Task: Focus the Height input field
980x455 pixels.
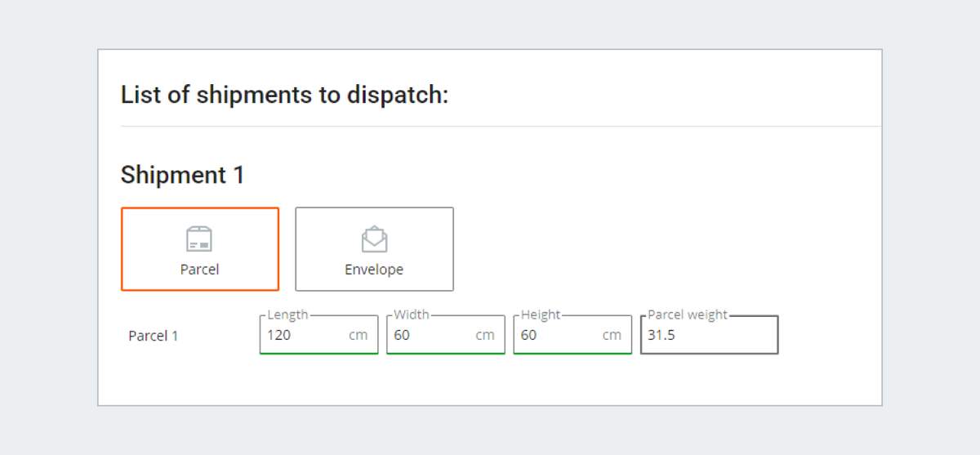Action: click(x=572, y=335)
